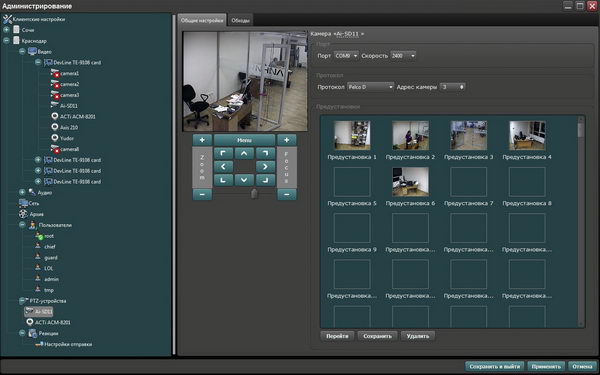The width and height of the screenshot is (600, 375).
Task: Click Focus plus button
Action: [x=287, y=140]
